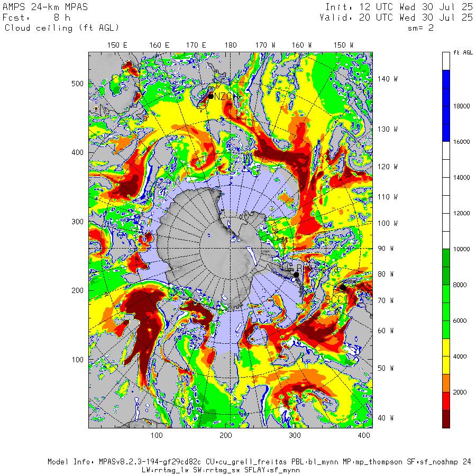Click the '200' bottom axis tick label
Viewport: 476px width, 476px height.
point(225,435)
